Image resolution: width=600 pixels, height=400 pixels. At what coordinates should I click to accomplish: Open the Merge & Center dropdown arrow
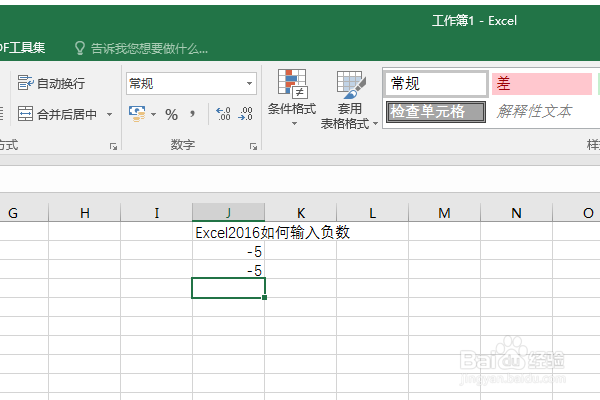click(109, 114)
